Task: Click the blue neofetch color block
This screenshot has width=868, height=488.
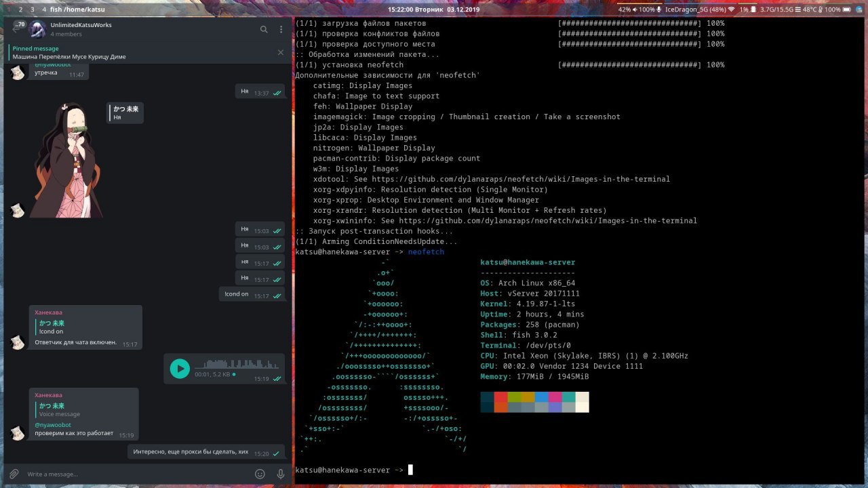Action: 541,396
